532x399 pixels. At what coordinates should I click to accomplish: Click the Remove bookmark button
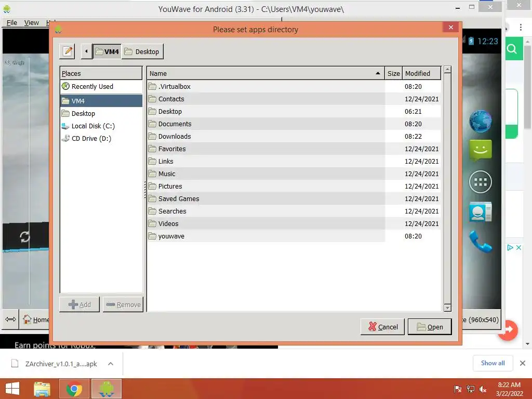[x=123, y=304]
